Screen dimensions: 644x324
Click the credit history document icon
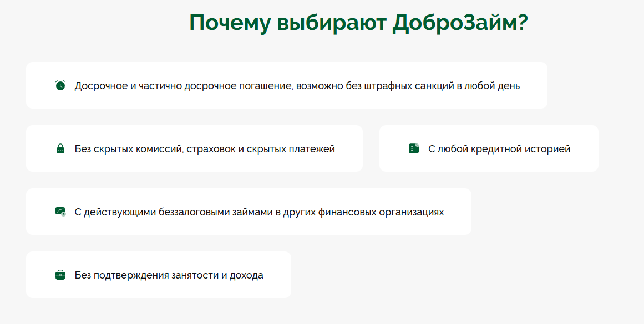click(x=414, y=148)
